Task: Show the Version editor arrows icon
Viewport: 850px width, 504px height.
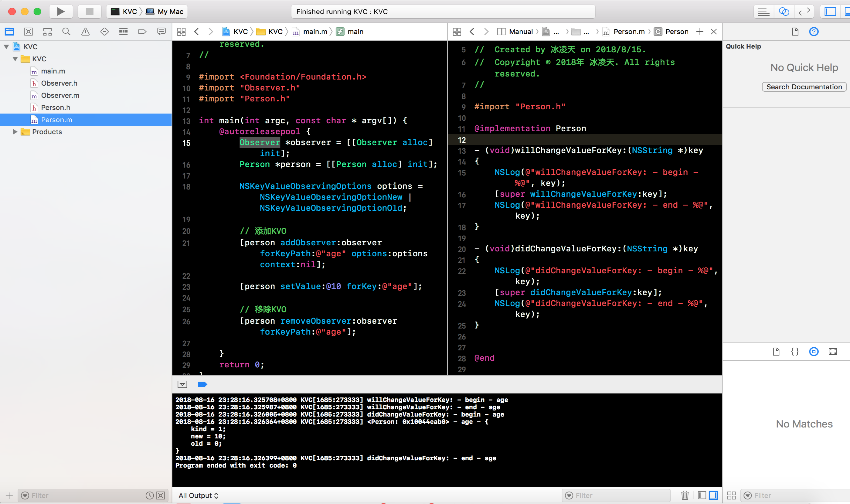Action: (x=804, y=12)
